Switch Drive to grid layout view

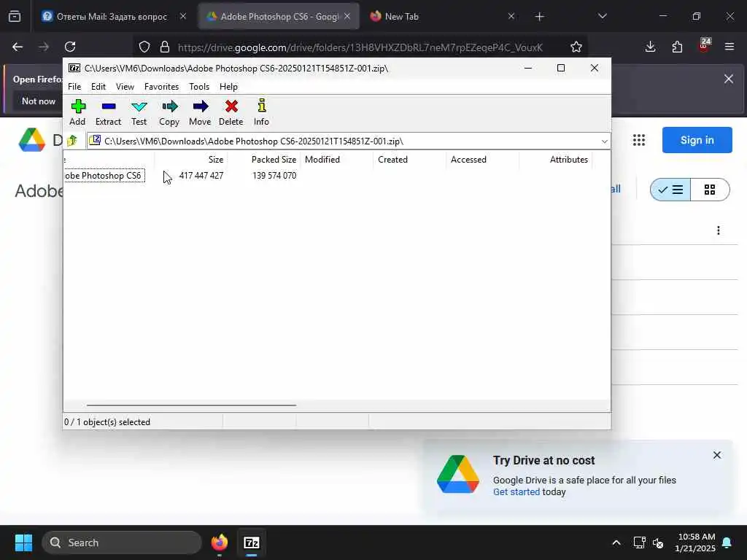(710, 190)
